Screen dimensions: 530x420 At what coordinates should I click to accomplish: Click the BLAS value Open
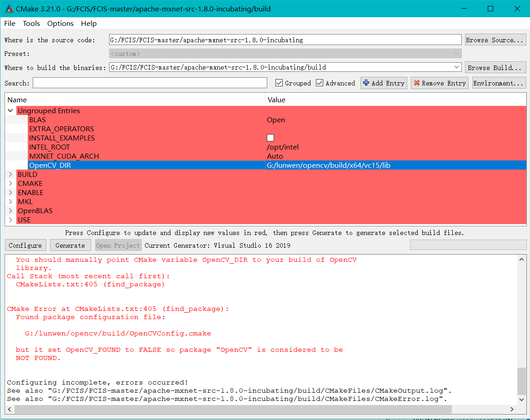pyautogui.click(x=276, y=120)
